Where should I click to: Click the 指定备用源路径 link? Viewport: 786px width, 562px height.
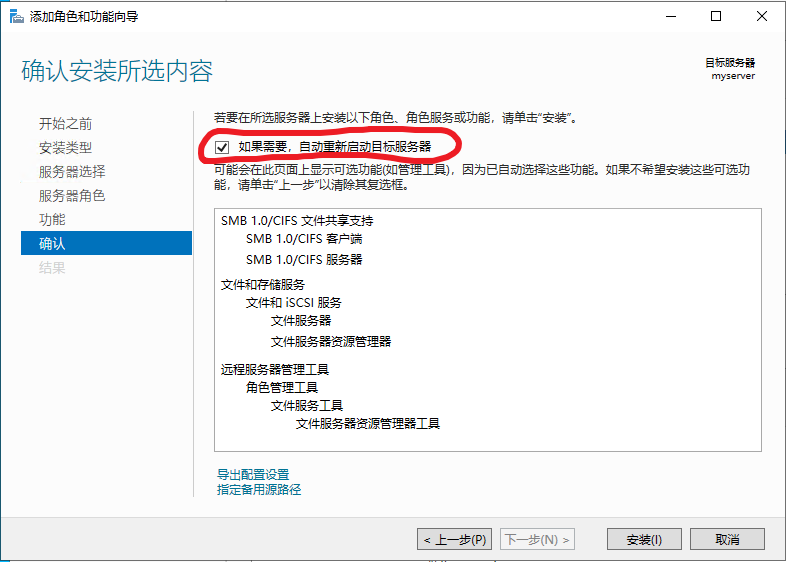tap(259, 490)
